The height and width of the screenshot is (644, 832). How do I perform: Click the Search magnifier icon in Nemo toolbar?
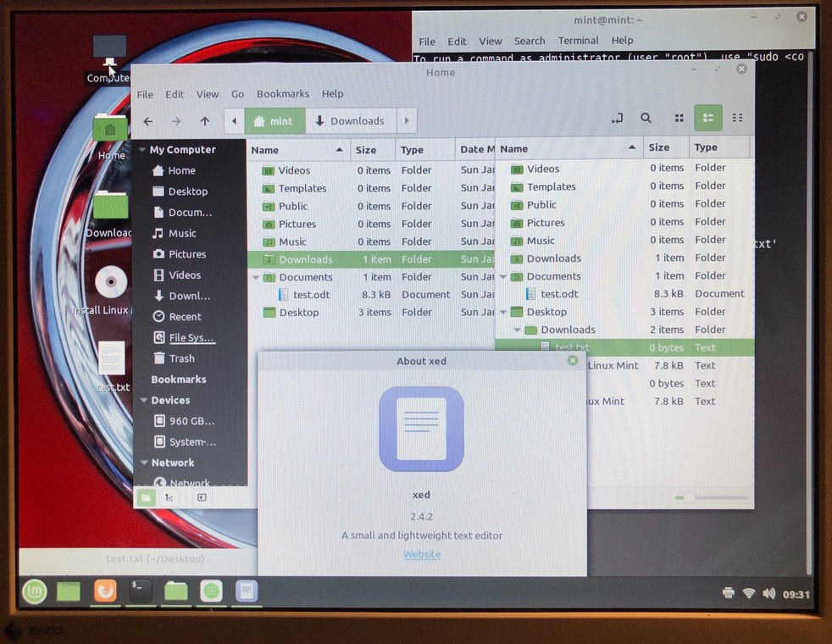click(646, 119)
